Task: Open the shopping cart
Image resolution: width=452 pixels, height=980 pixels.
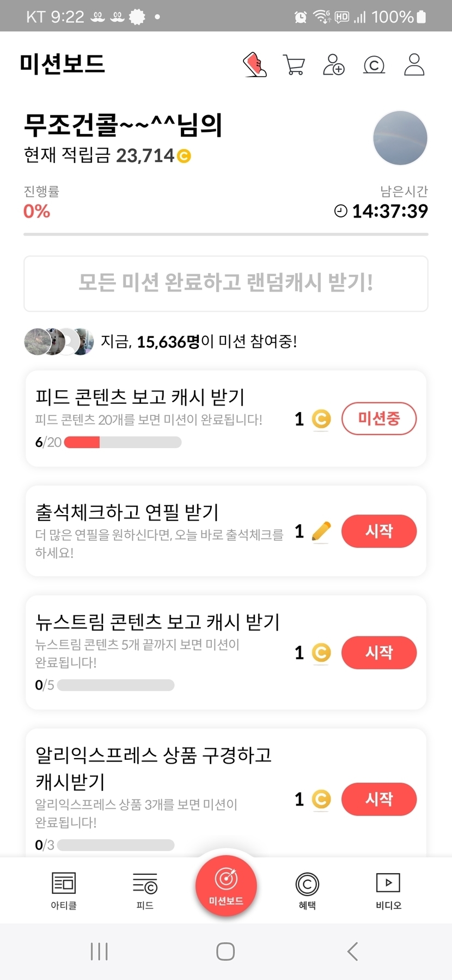Action: point(294,65)
